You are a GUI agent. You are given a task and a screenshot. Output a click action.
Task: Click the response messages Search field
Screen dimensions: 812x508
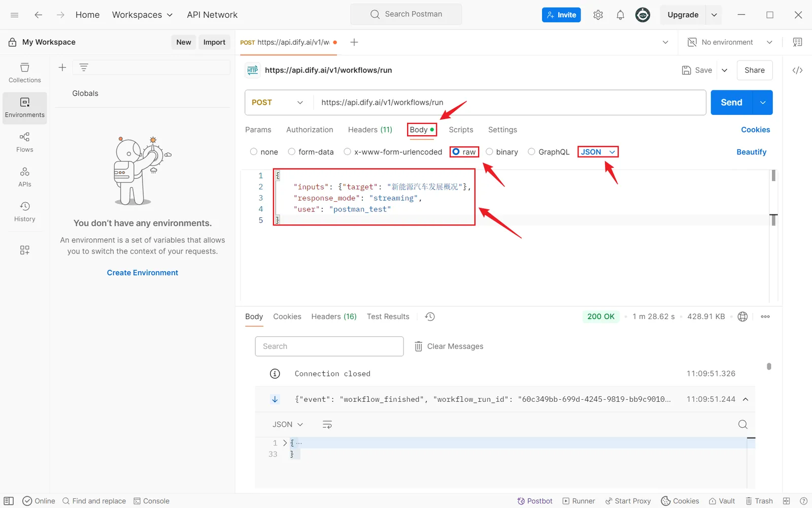329,346
